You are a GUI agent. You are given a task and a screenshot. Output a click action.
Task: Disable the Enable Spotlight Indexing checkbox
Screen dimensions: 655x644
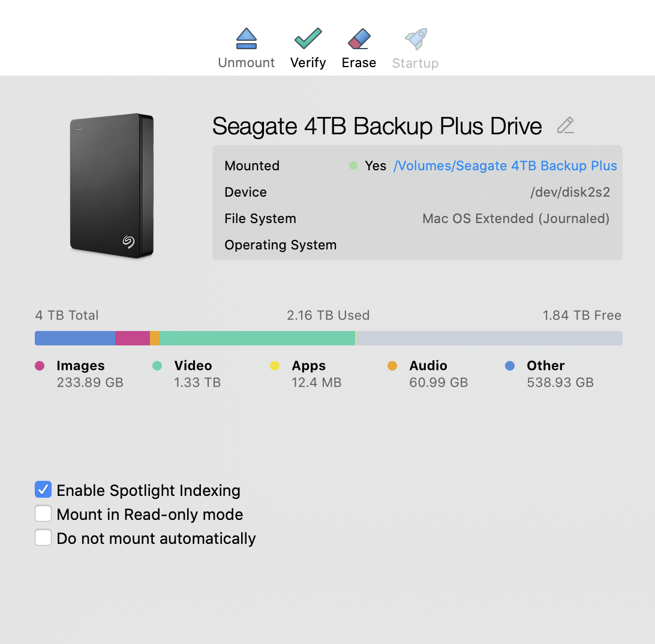[x=43, y=489]
